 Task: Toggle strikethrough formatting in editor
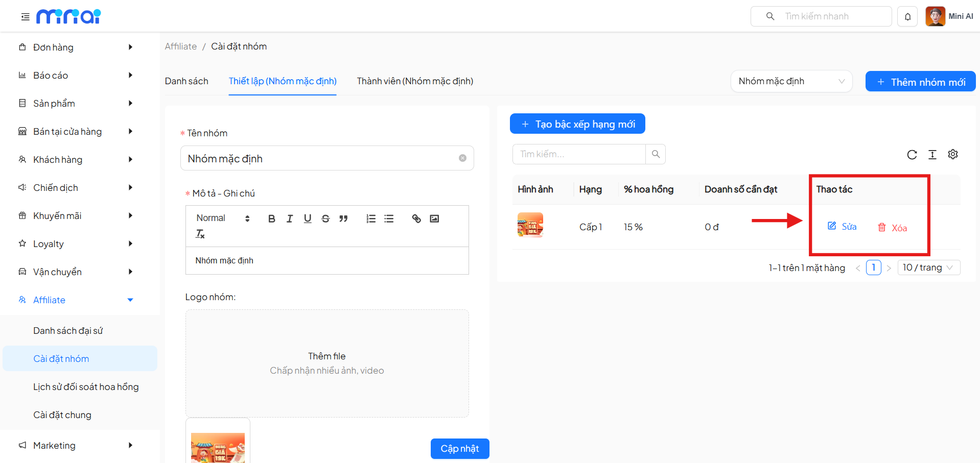(325, 218)
